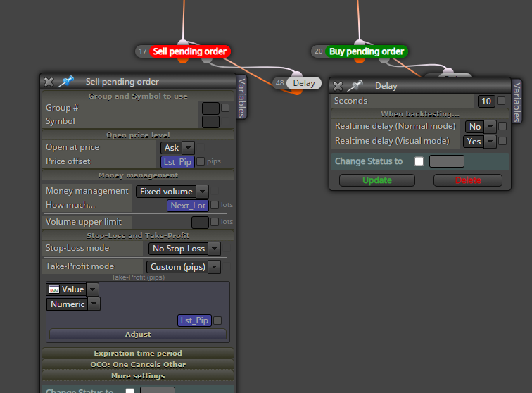This screenshot has width=532, height=393.
Task: Expand the Expiration time period section
Action: 138,354
